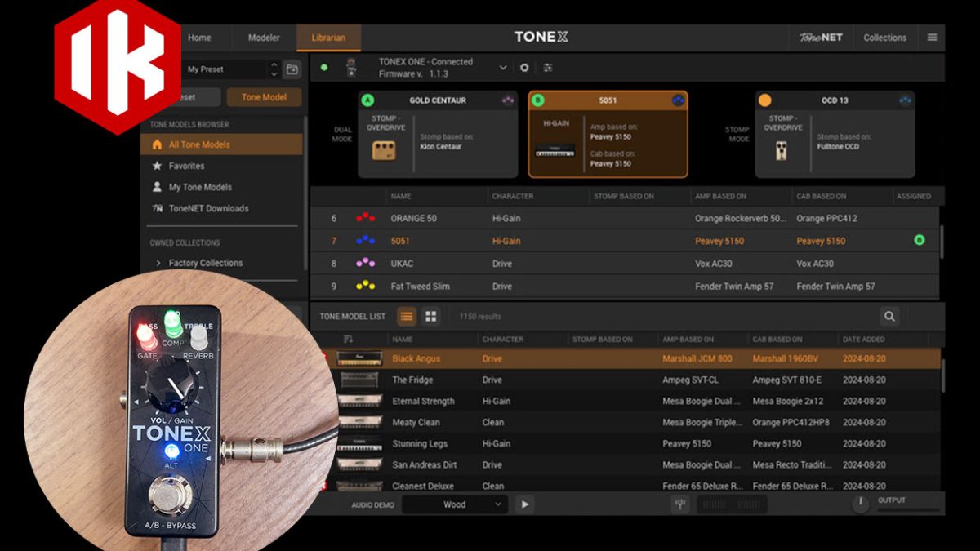Open ToneNET Downloads in browser

click(222, 208)
